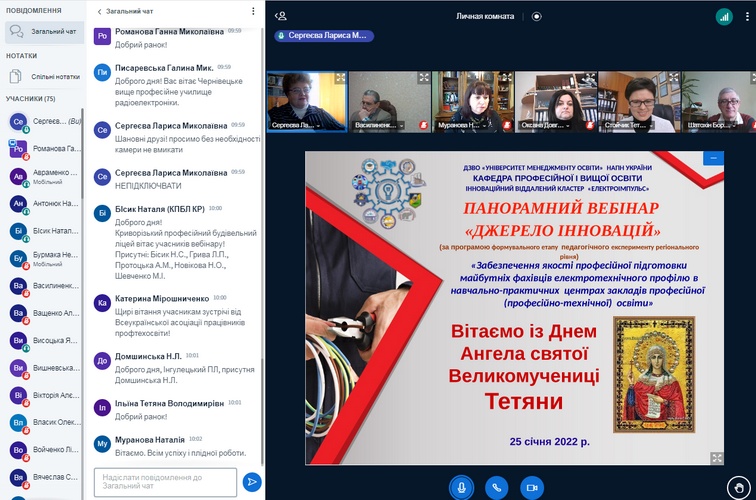Fullscreen the Сергеєва Ла... webcam
756x500 pixels.
340,78
